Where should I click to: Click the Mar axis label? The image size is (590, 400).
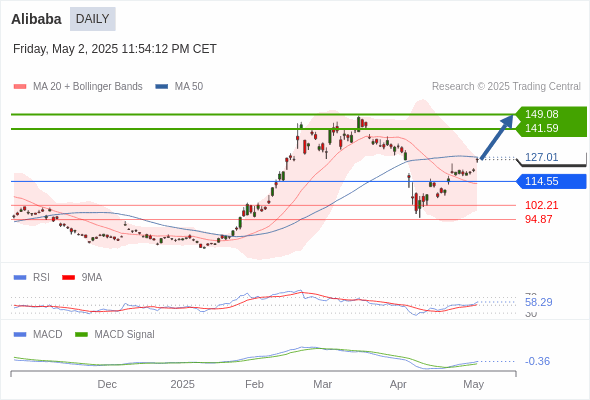tap(322, 385)
